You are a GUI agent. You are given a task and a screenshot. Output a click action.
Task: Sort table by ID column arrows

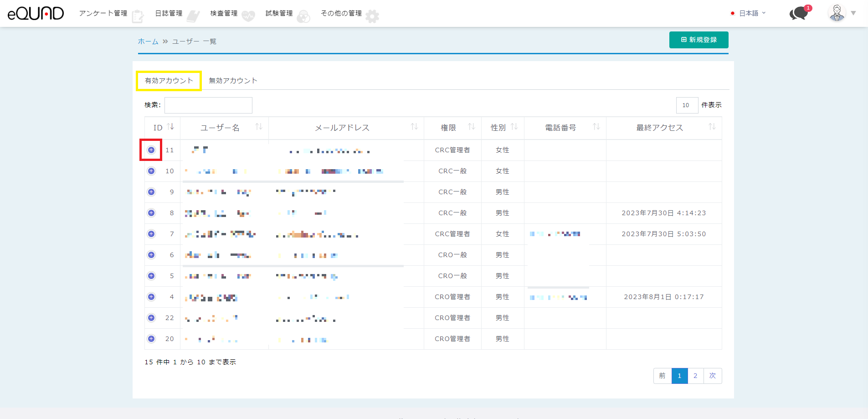(171, 127)
